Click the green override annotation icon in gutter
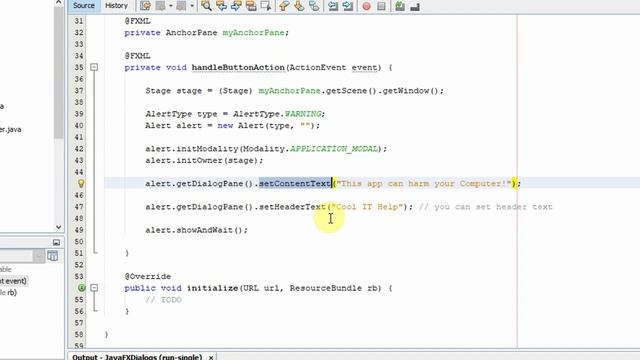 [x=81, y=288]
